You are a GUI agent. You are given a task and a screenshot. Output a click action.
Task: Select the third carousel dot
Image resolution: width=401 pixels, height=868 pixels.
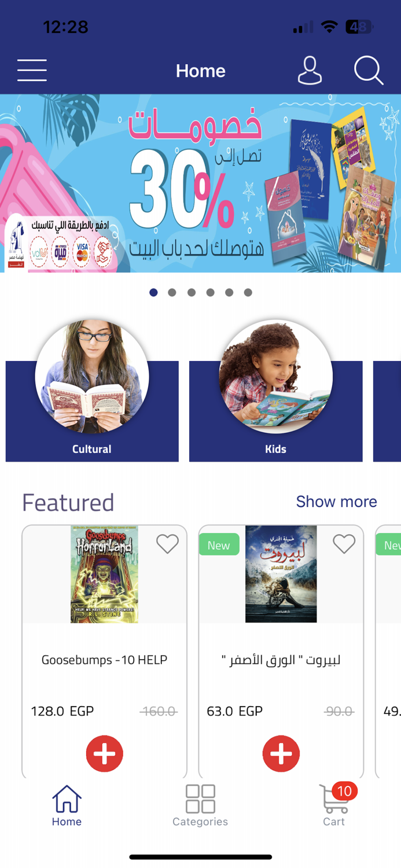pos(192,292)
